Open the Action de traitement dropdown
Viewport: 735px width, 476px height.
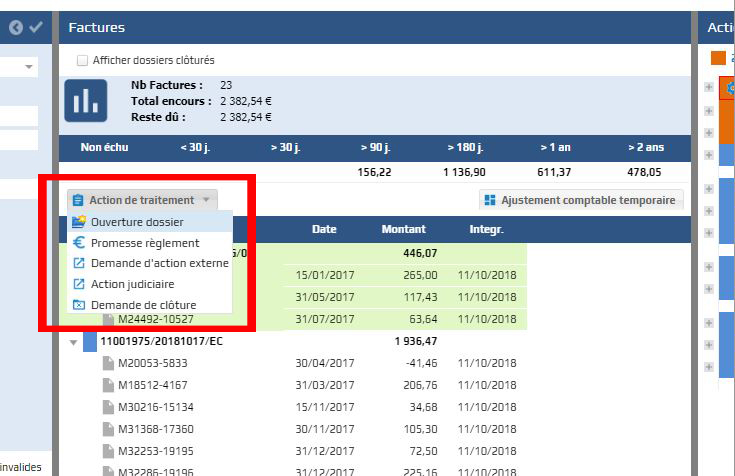coord(141,200)
